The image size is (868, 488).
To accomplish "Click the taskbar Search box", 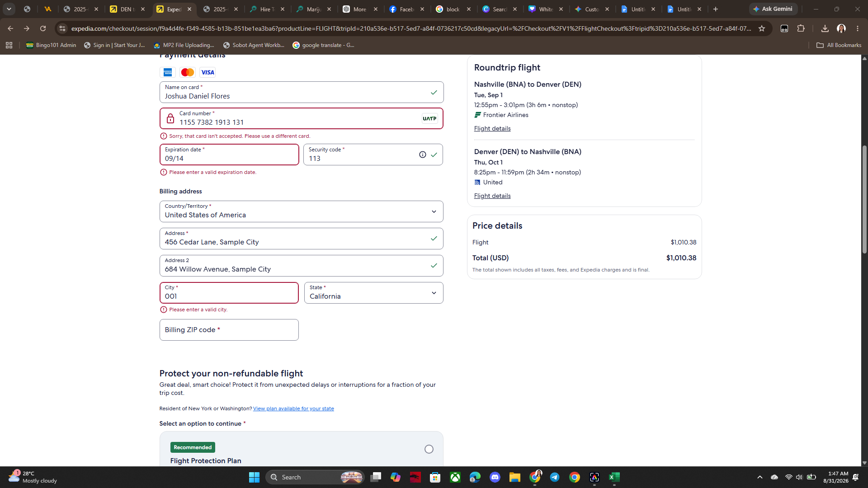I will click(x=315, y=477).
